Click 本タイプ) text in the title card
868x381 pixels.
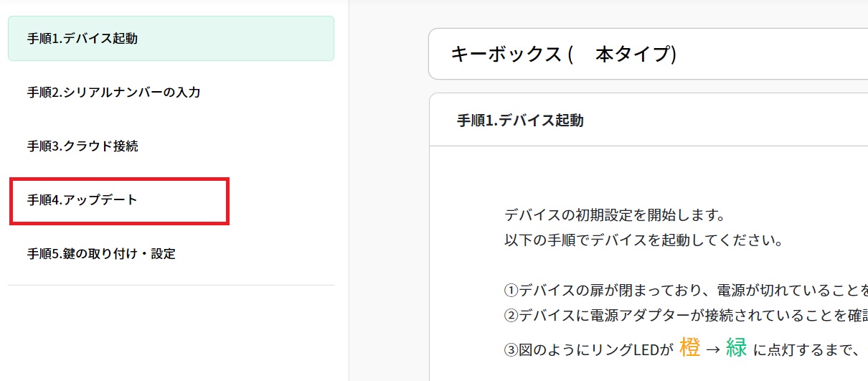click(636, 54)
